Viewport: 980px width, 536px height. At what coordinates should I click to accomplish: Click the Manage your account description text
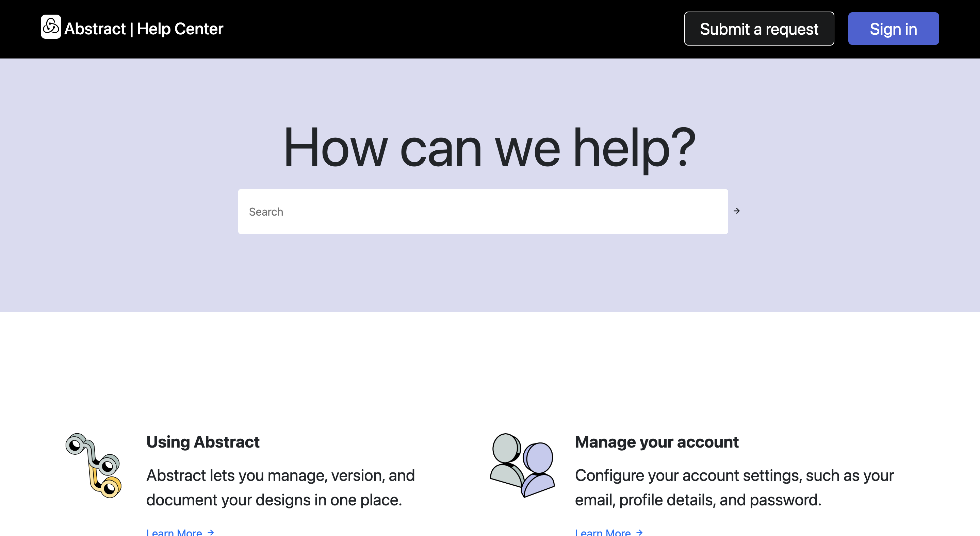pos(734,487)
